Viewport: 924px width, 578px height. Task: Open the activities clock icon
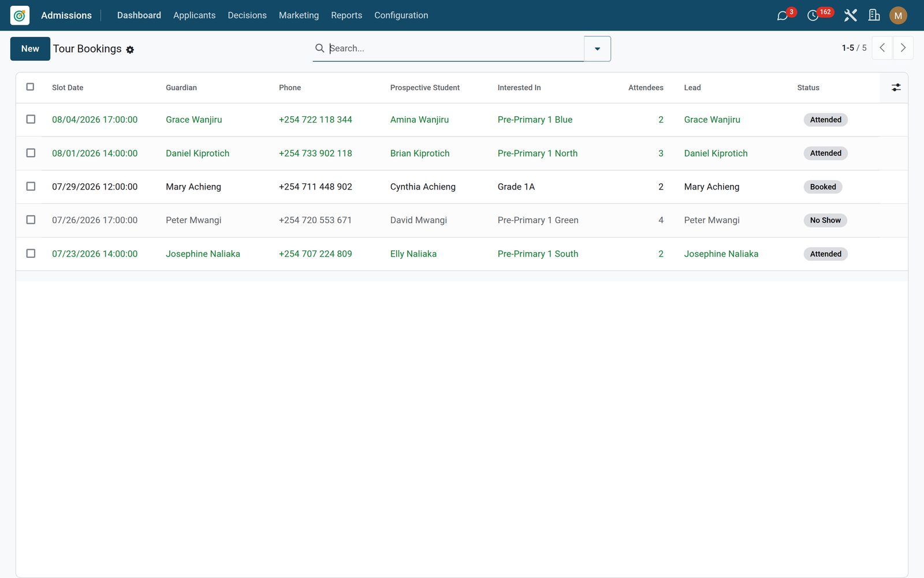[x=813, y=16]
